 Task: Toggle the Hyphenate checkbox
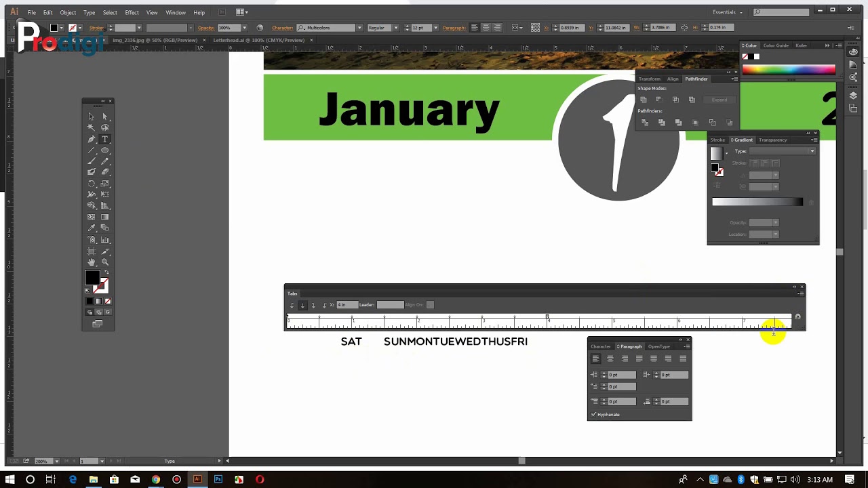[x=594, y=414]
